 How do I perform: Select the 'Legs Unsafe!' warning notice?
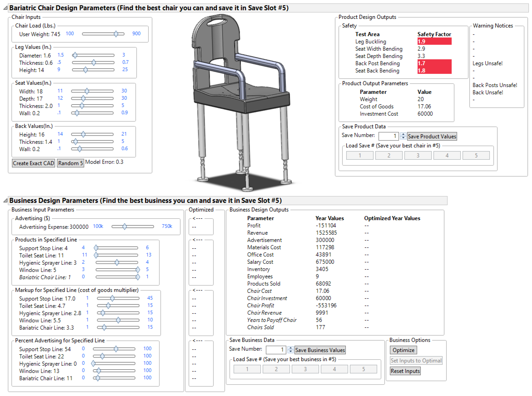488,63
